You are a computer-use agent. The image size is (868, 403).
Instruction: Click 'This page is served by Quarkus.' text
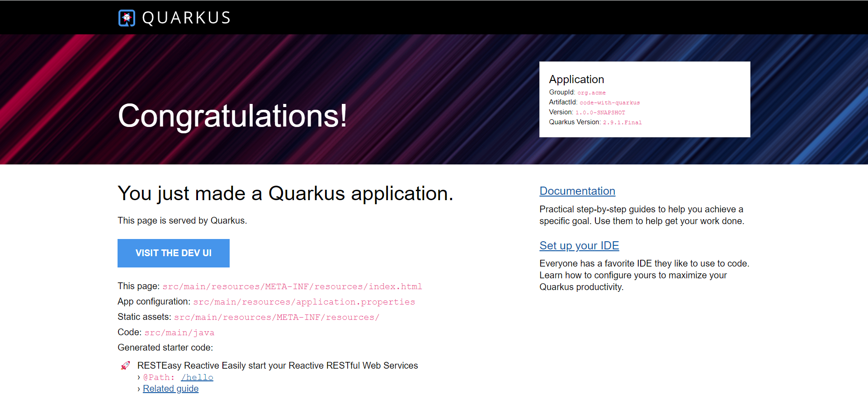[182, 220]
